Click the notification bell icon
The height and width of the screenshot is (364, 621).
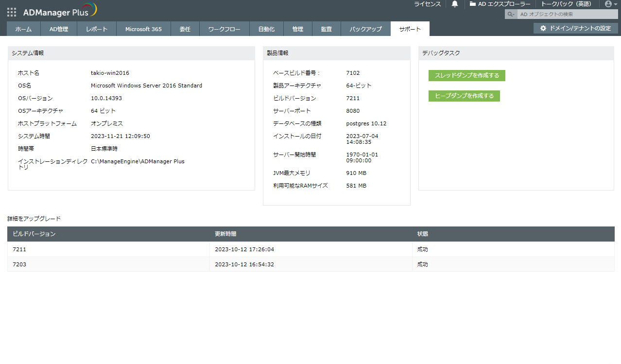455,4
